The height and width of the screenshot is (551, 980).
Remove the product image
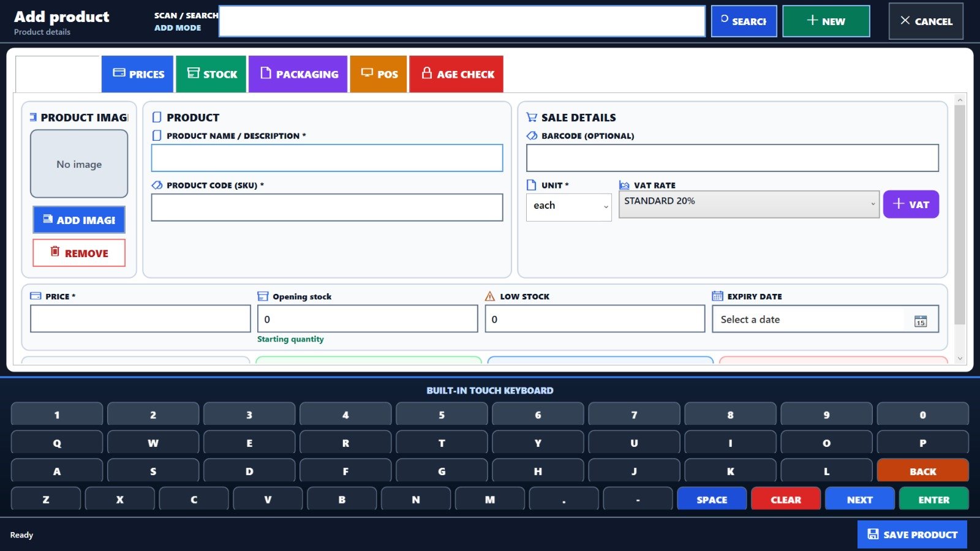(79, 253)
